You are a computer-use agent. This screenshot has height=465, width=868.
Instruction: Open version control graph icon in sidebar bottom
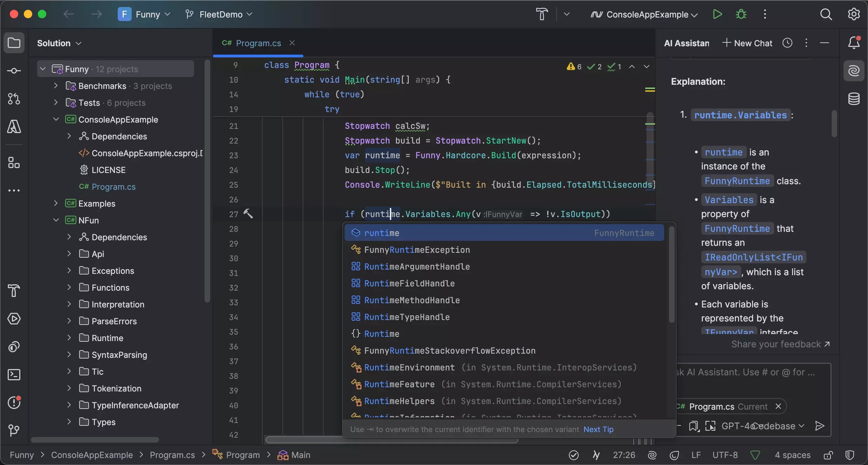(x=13, y=430)
